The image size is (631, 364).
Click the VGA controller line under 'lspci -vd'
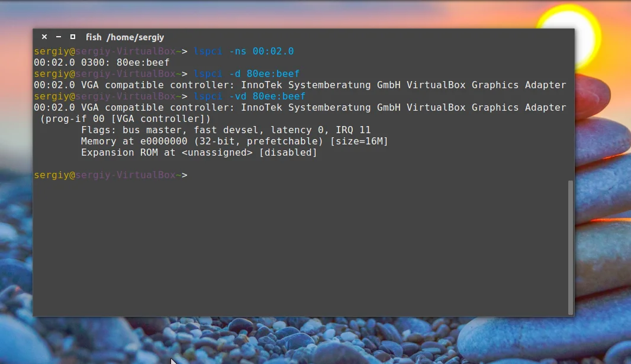(x=300, y=107)
